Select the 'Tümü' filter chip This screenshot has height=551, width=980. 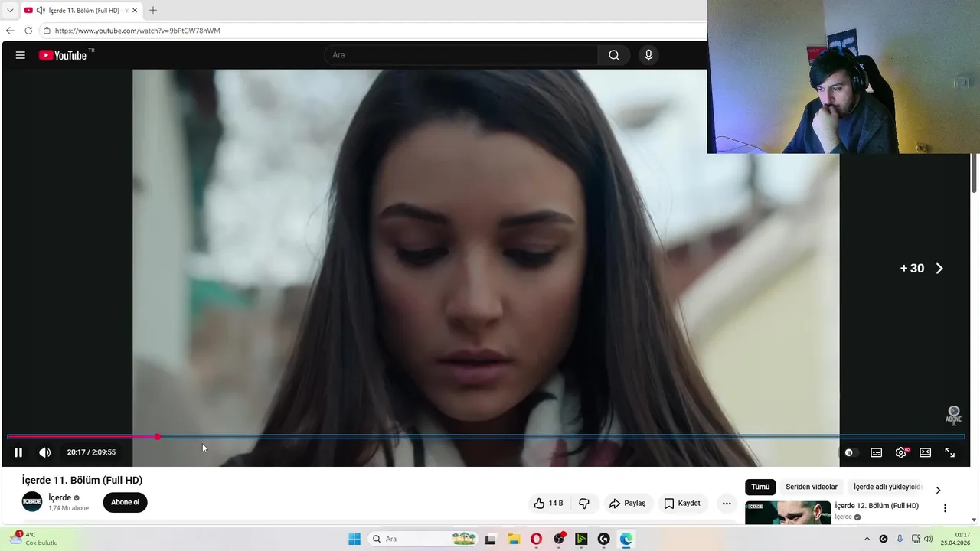760,487
